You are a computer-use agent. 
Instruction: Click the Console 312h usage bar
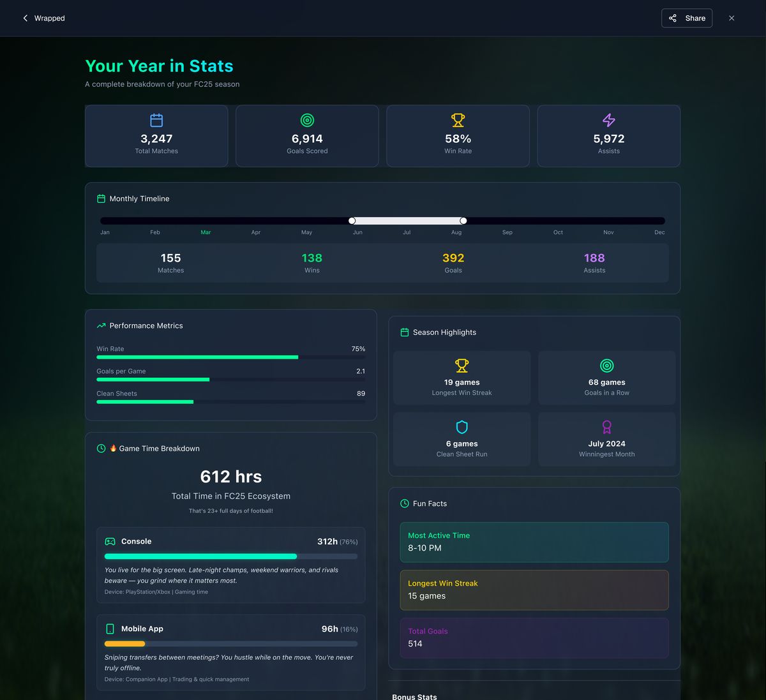point(231,556)
